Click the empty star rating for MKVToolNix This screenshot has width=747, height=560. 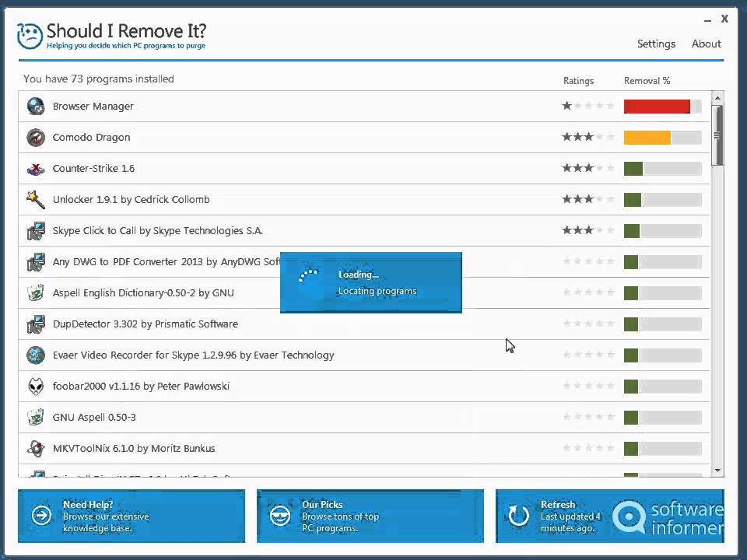(x=588, y=448)
